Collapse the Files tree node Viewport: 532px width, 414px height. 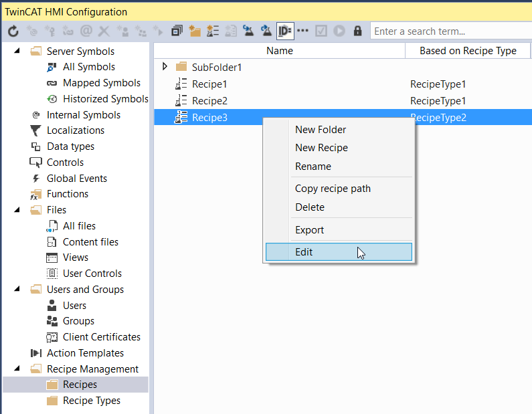(x=17, y=210)
